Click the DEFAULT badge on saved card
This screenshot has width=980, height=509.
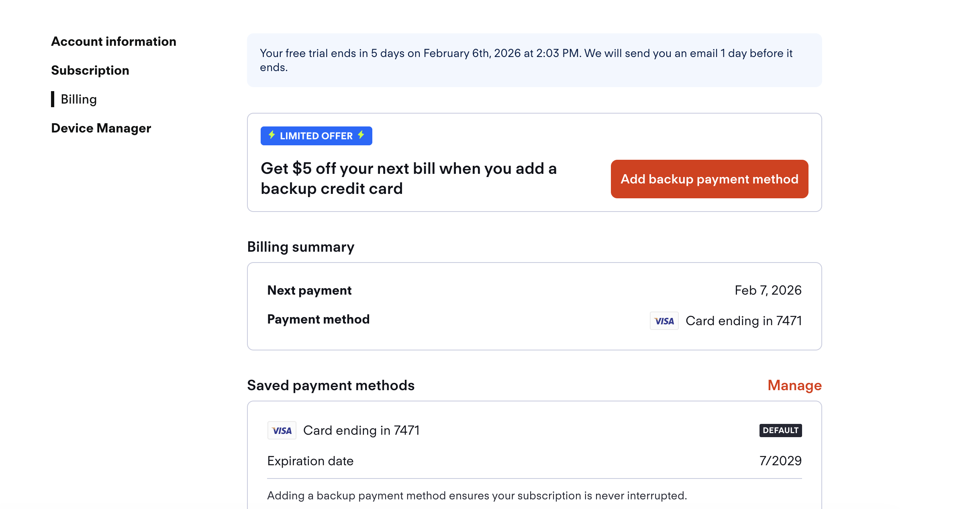click(780, 430)
